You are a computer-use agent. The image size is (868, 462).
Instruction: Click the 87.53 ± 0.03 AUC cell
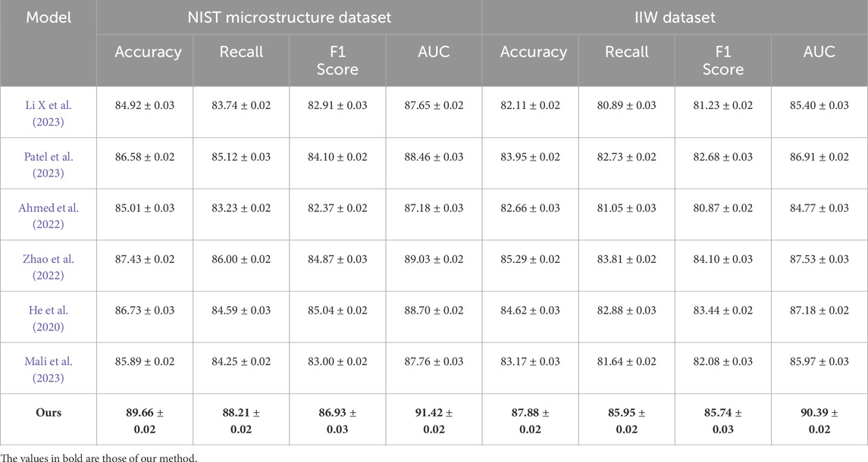click(x=819, y=259)
